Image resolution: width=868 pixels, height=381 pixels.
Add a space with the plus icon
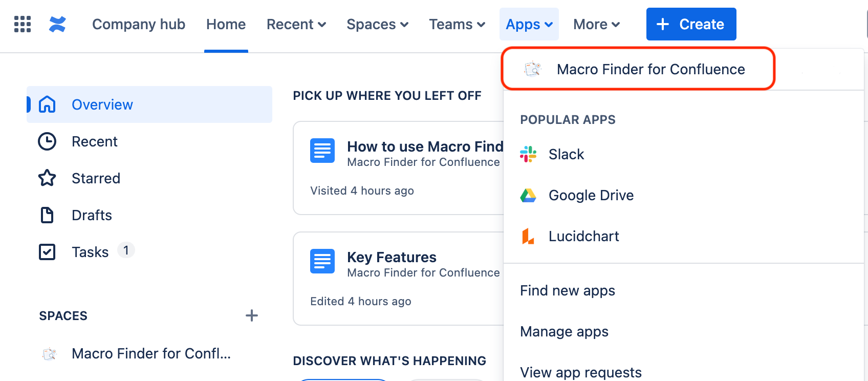(251, 315)
